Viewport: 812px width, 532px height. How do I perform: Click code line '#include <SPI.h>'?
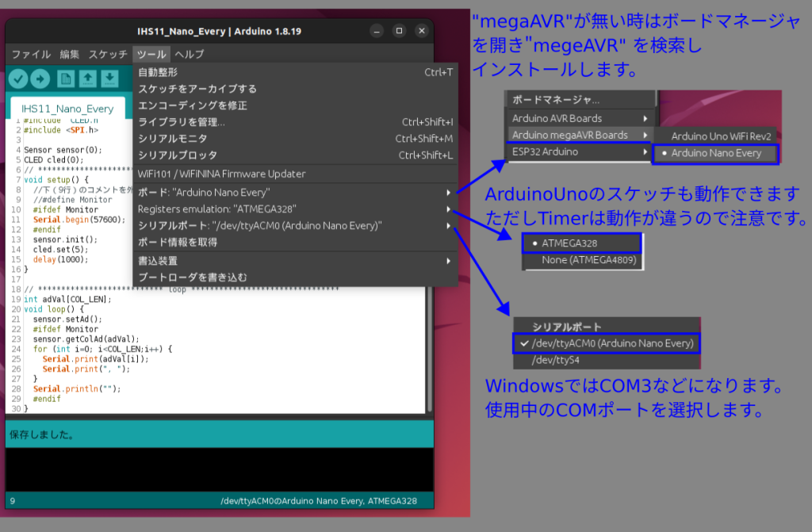(61, 130)
